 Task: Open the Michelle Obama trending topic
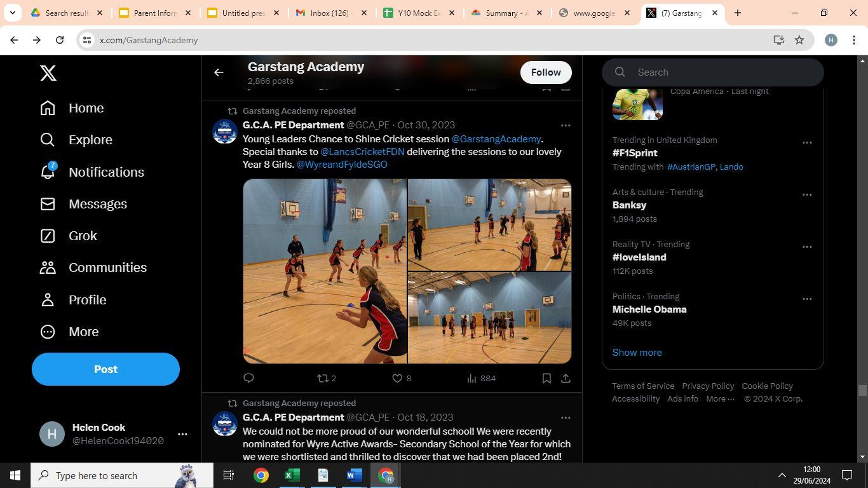pyautogui.click(x=649, y=309)
